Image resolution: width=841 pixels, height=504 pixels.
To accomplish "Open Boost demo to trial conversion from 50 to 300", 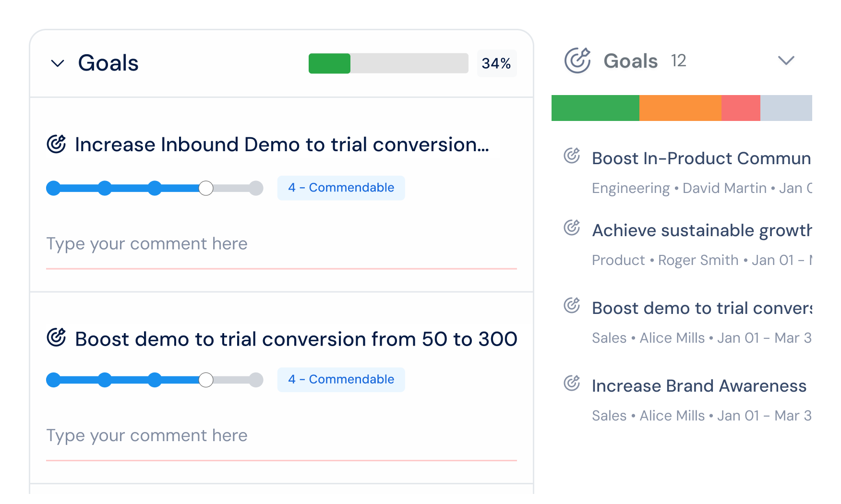I will tap(296, 339).
